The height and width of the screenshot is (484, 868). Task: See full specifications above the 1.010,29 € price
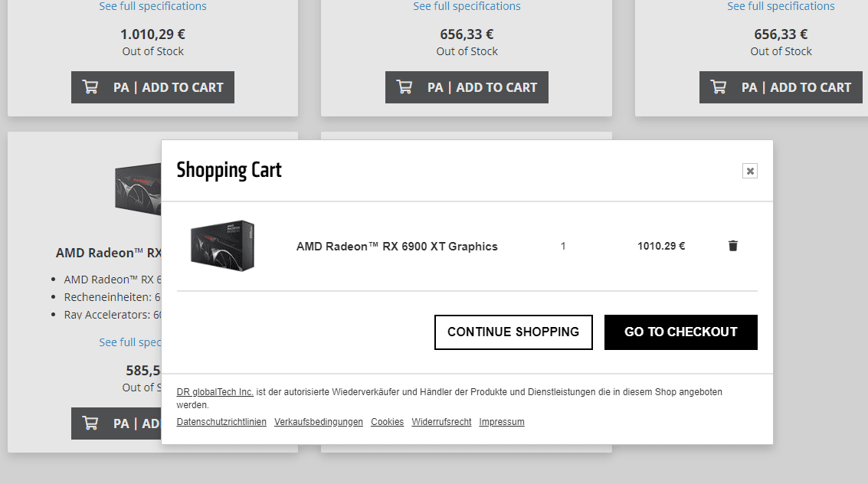click(x=152, y=6)
